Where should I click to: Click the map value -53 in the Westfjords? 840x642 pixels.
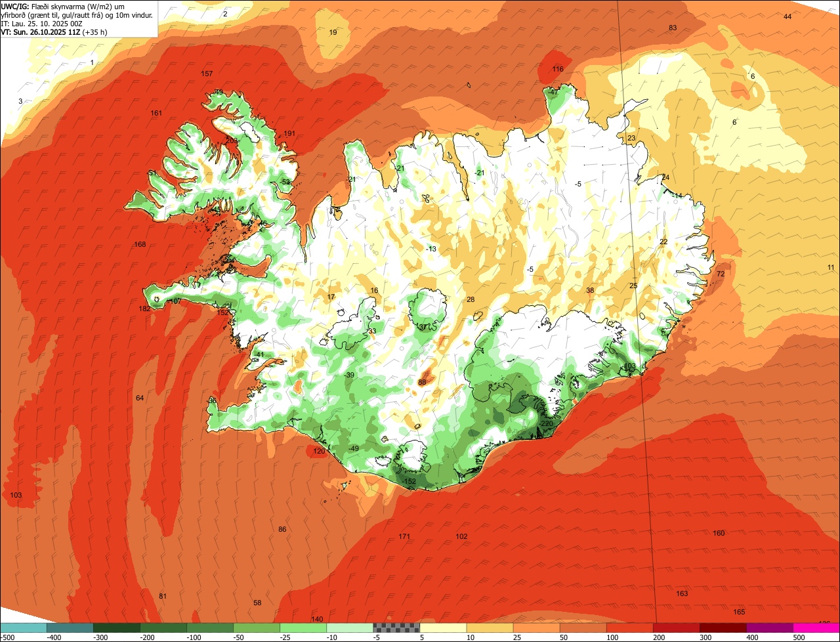[285, 182]
